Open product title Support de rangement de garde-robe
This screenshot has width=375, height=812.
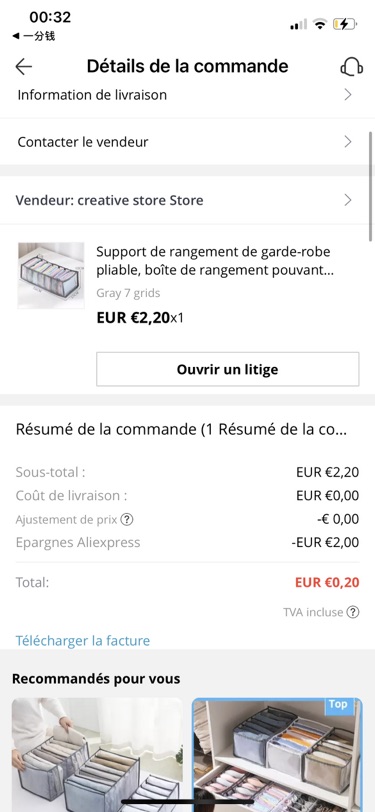coord(213,261)
